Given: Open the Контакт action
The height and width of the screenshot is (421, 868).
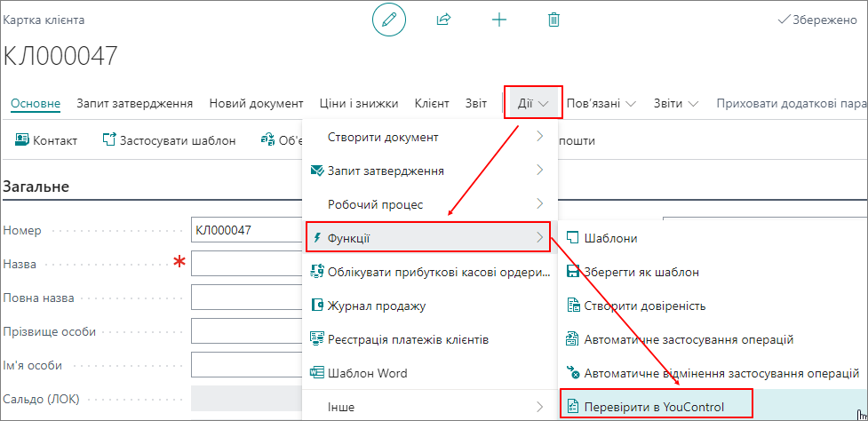Looking at the screenshot, I should coord(46,140).
